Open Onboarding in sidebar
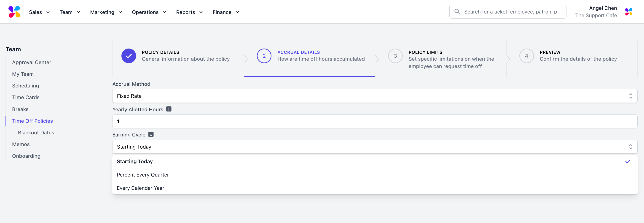Screen dimensions: 644x223 [26, 156]
